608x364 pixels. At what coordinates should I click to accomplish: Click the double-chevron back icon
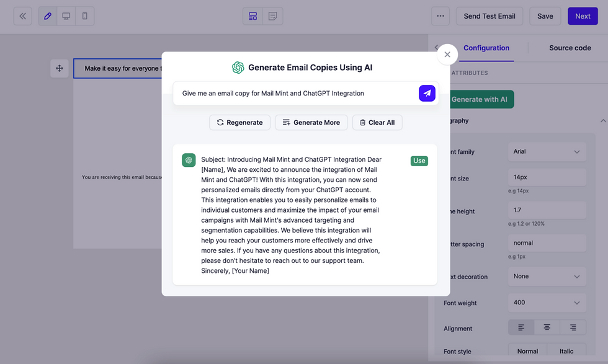(x=23, y=16)
